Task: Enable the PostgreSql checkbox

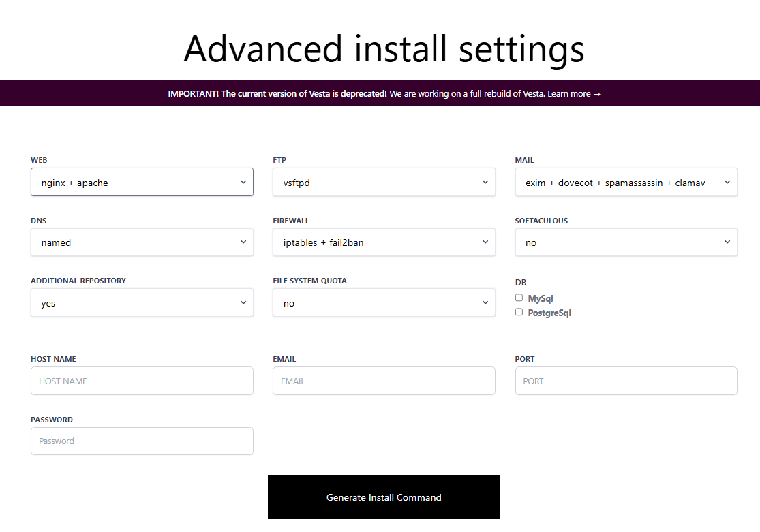Action: click(519, 312)
